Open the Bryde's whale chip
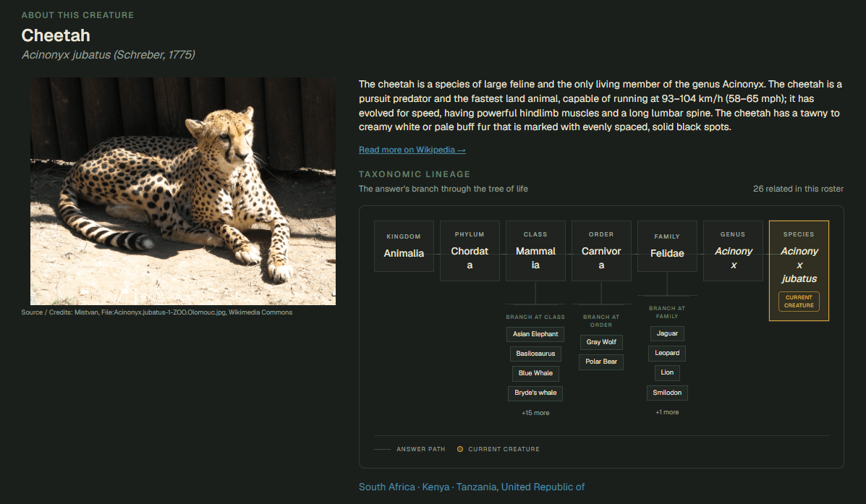 click(535, 393)
